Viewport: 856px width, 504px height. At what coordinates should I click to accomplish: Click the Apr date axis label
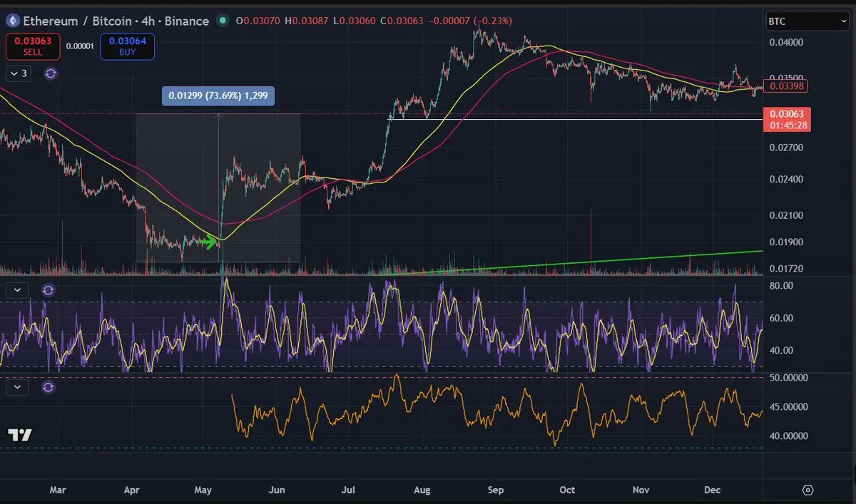coord(131,490)
